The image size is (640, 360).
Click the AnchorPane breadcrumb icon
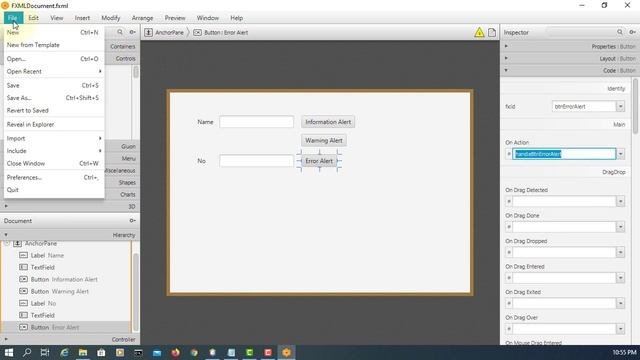point(149,32)
